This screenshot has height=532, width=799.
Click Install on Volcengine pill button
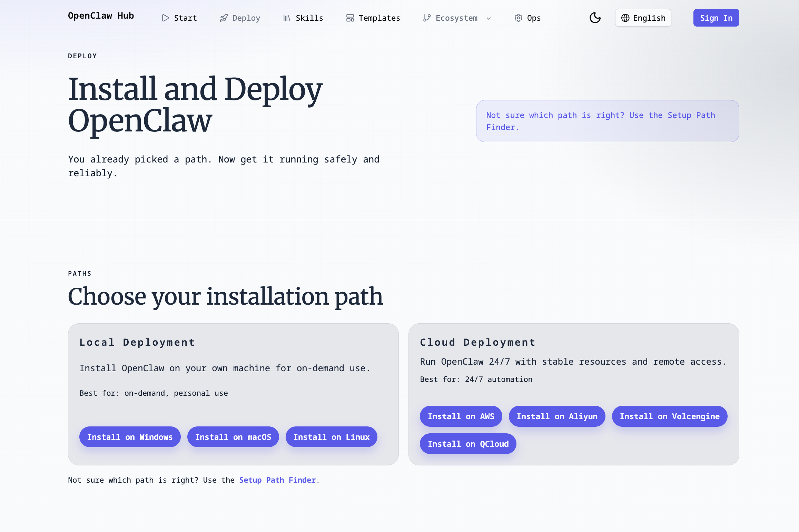point(669,416)
